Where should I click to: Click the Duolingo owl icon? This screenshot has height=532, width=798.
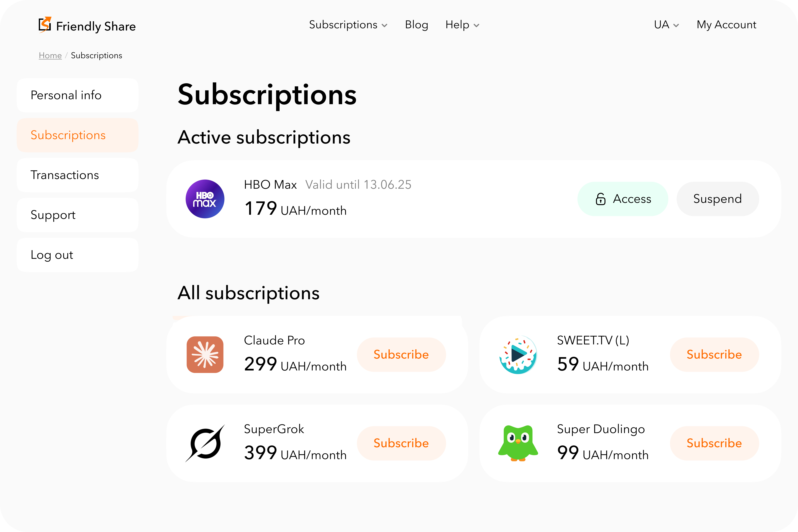coord(518,443)
